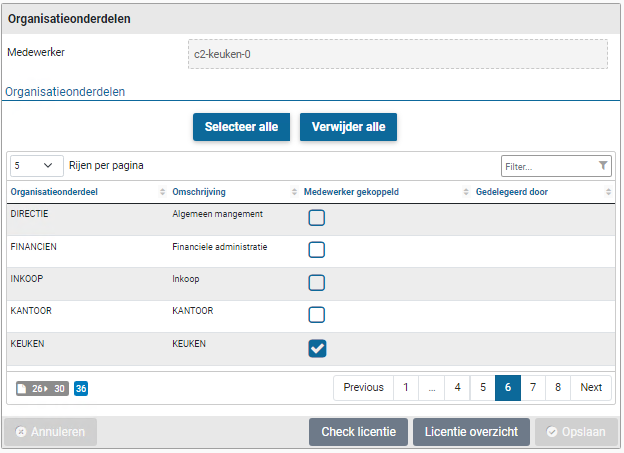The image size is (624, 453).
Task: Uncheck the KEUKEN checkbox
Action: [x=317, y=348]
